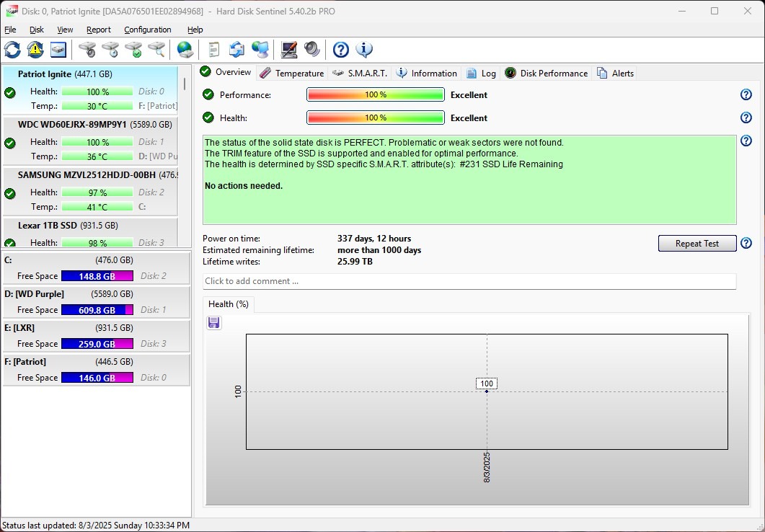Click the yellow warning refresh toolbar icon
The height and width of the screenshot is (532, 765).
tap(35, 50)
